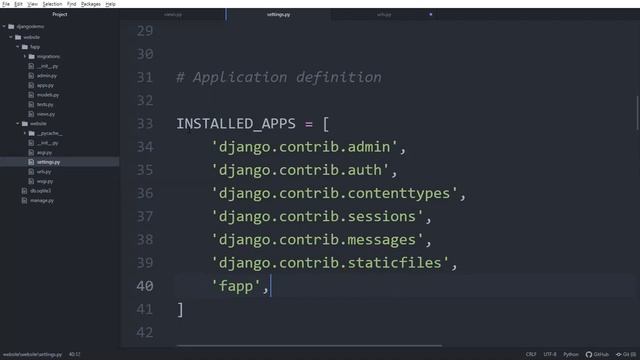640x360 pixels.
Task: Change CRLF line ending in status bar
Action: click(x=531, y=354)
